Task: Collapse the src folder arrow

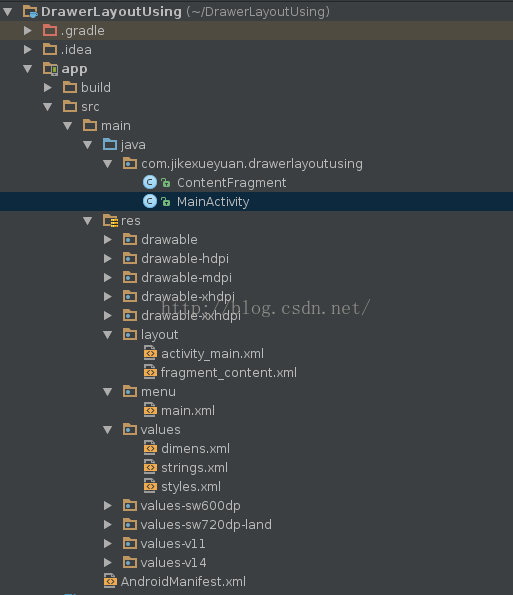Action: click(x=48, y=107)
